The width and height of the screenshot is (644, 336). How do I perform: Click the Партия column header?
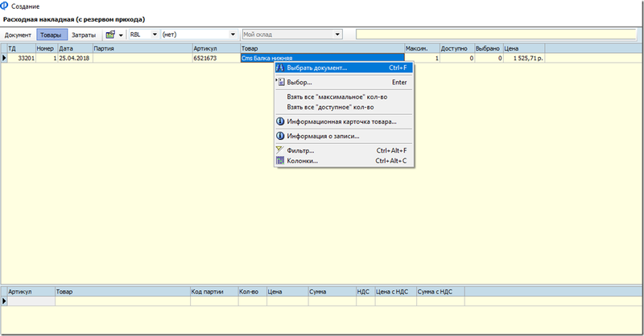coord(142,48)
